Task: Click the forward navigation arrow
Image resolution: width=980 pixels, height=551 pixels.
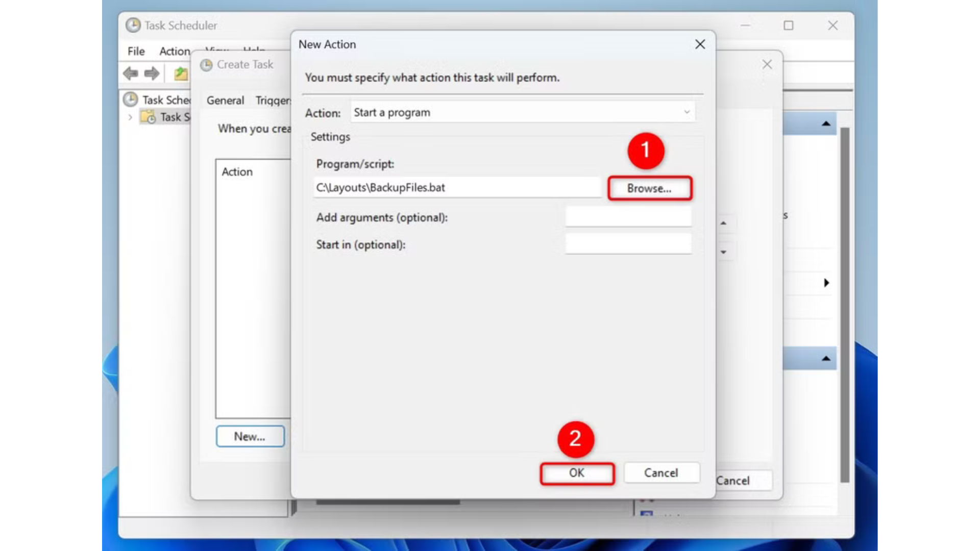Action: pos(151,73)
